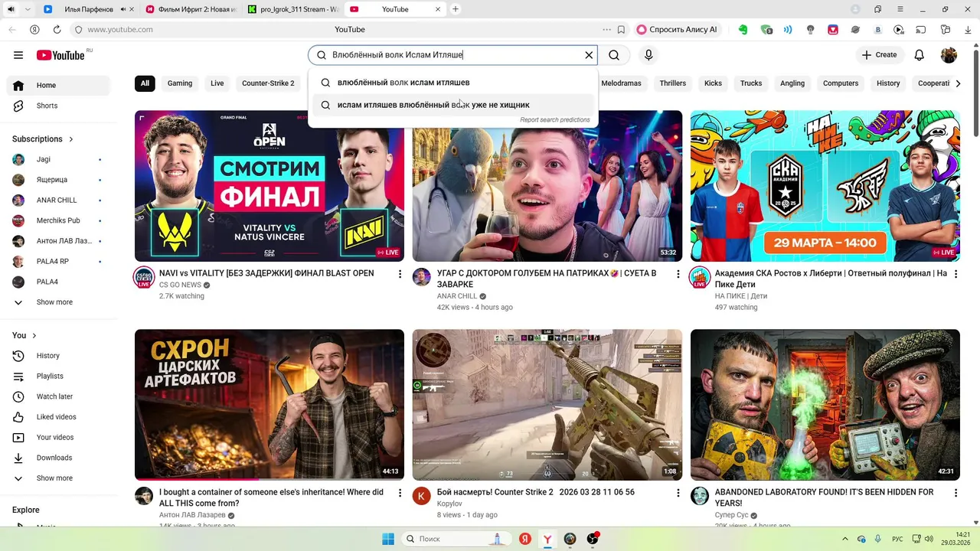Start voice search with the microphone
Screen dimensions: 980x551
(648, 55)
